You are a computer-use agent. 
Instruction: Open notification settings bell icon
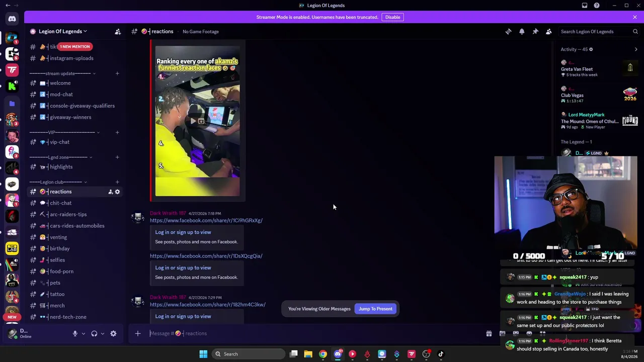[x=522, y=32]
